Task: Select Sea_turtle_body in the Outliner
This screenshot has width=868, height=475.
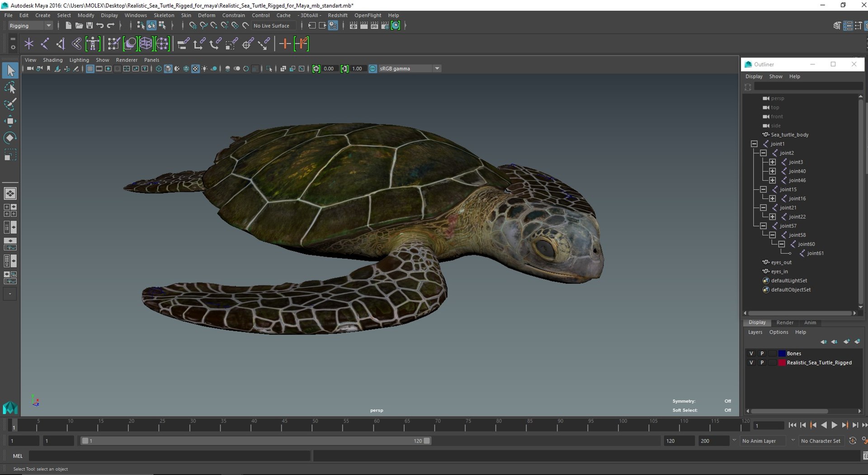Action: pos(789,135)
